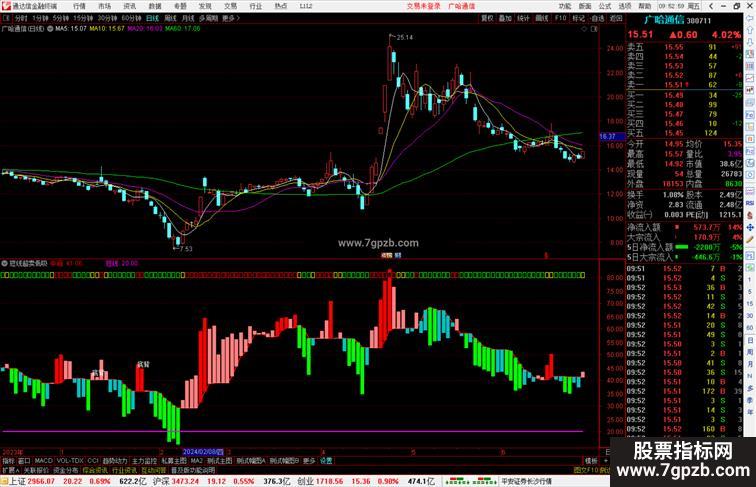
Task: Click the 标记 mark button
Action: (x=579, y=18)
